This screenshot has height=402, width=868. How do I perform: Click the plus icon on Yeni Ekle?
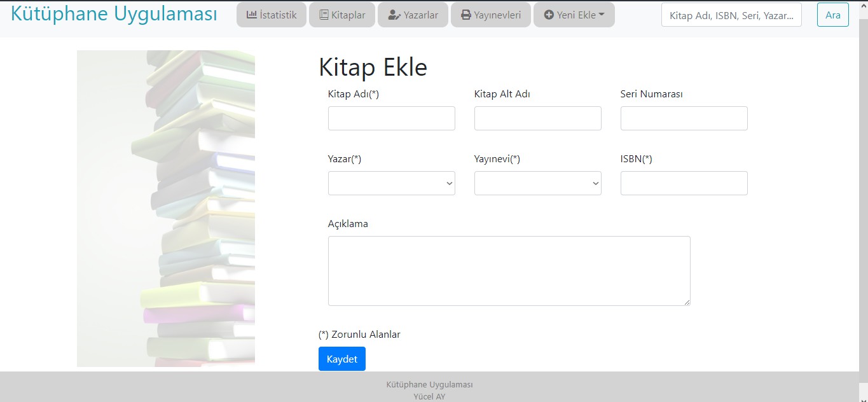[549, 15]
